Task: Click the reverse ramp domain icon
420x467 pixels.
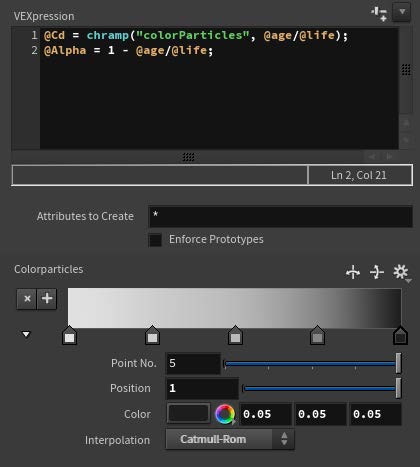Action: [x=353, y=272]
